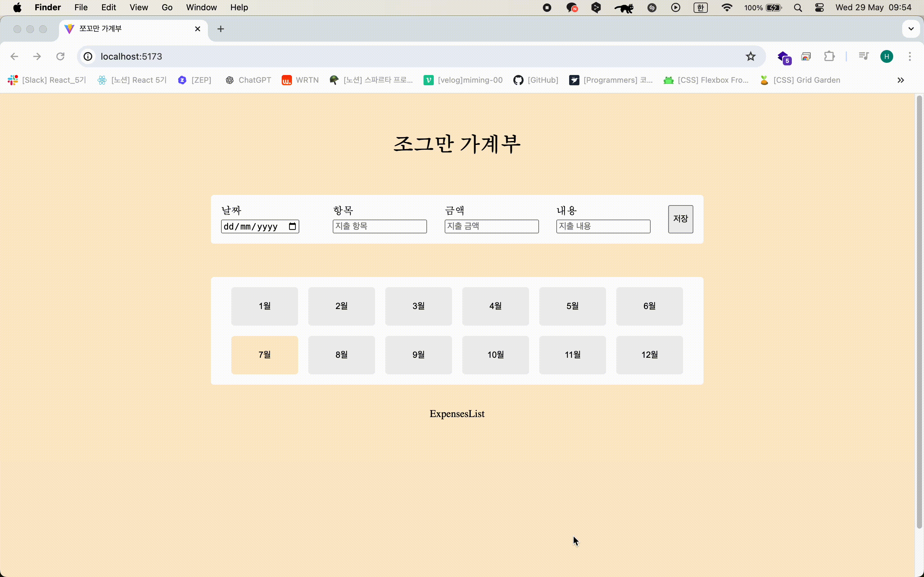Select the 7월 month button
Screen dimensions: 924x577
tap(264, 355)
